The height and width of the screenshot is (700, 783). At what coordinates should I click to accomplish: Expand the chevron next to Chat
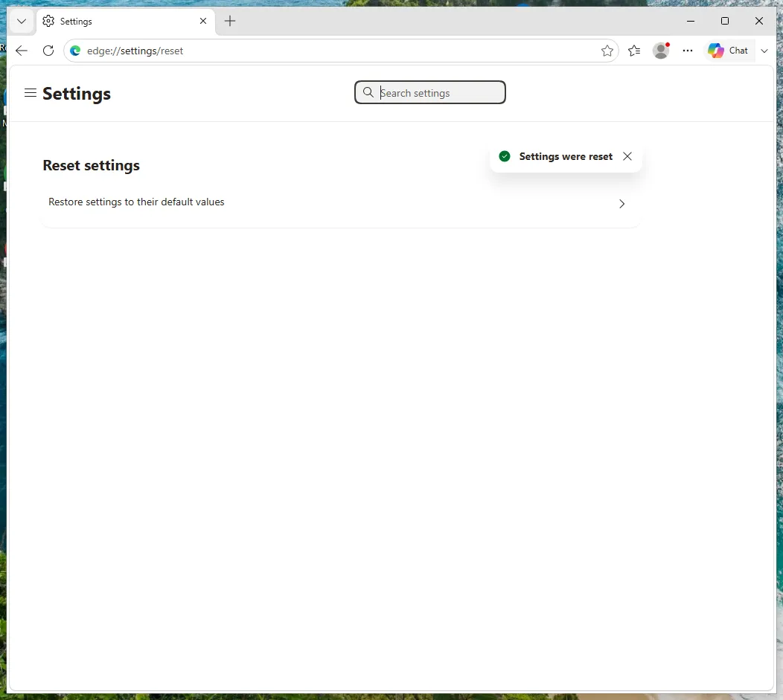coord(764,51)
